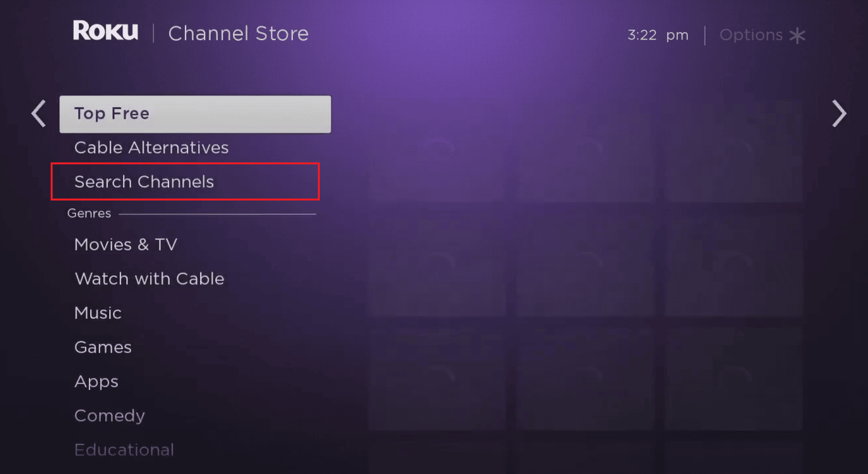Navigate back with the left arrow
This screenshot has width=868, height=474.
38,113
